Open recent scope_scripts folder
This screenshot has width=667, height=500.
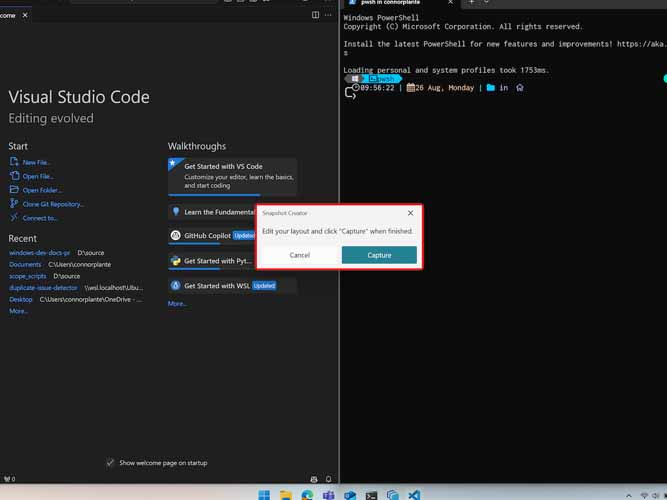[x=28, y=276]
